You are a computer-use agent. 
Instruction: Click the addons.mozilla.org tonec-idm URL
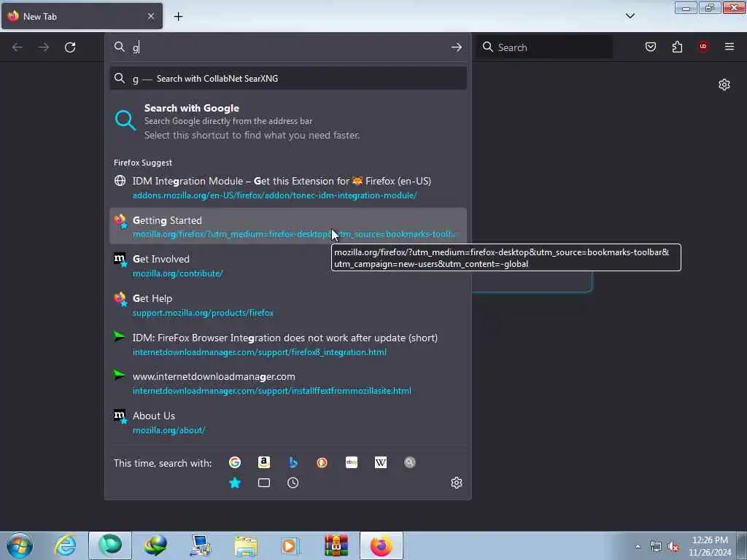coord(274,195)
